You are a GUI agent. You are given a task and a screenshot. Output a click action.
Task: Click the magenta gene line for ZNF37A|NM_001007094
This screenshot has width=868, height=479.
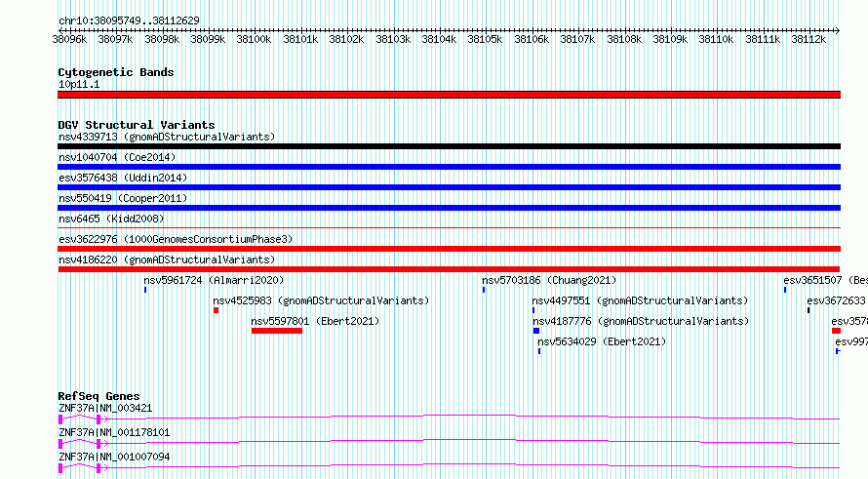tap(449, 467)
